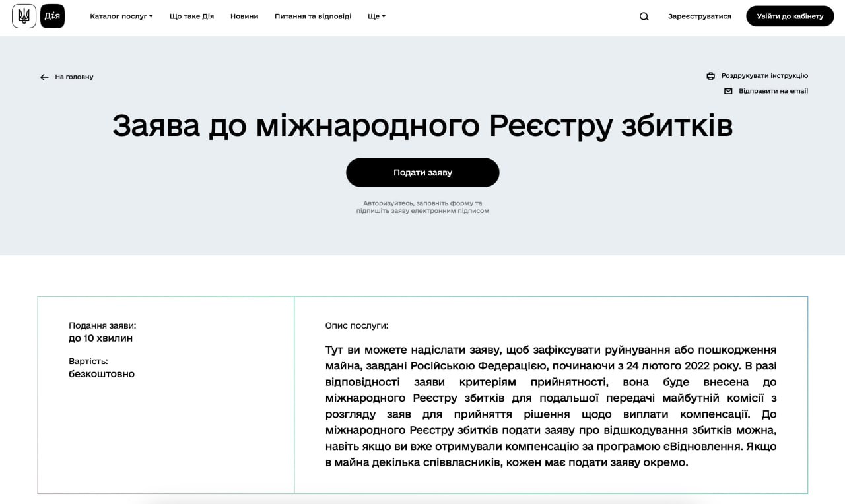Click the black Дія logo
Screen dimensions: 845x504
(x=52, y=16)
